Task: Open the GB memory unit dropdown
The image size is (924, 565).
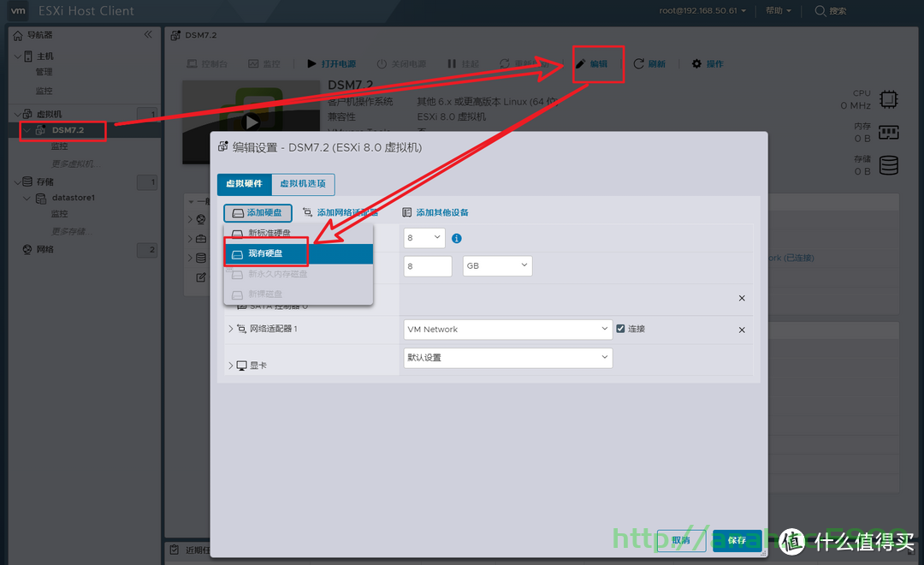Action: [497, 266]
